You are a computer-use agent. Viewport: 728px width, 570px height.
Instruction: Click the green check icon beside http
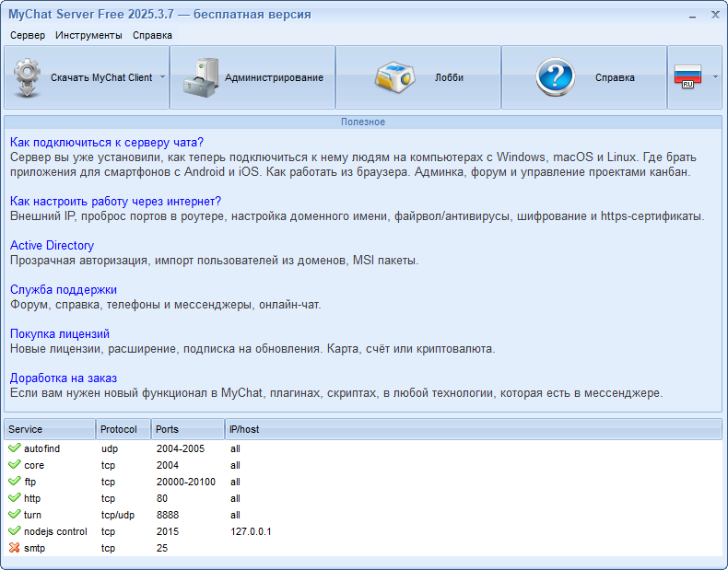click(15, 498)
